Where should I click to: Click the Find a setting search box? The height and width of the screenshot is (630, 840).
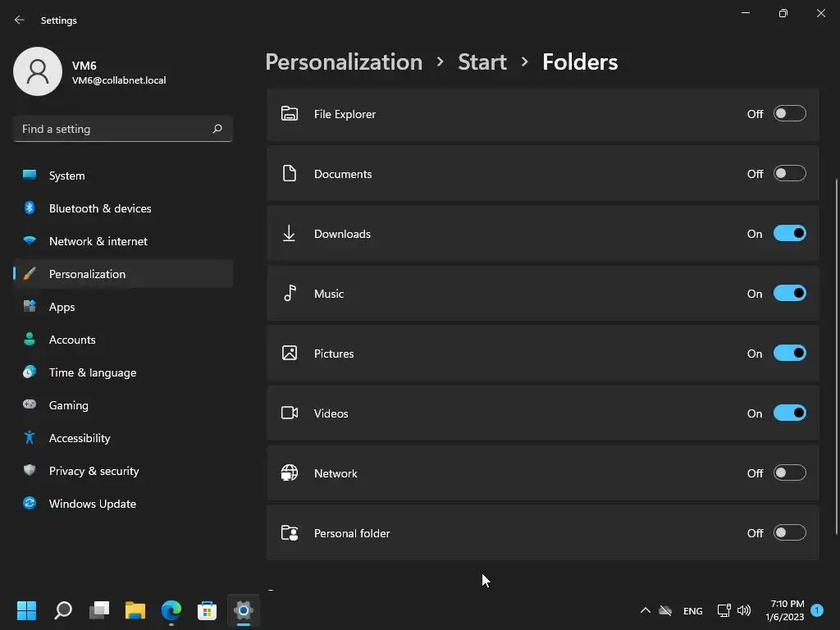115,129
